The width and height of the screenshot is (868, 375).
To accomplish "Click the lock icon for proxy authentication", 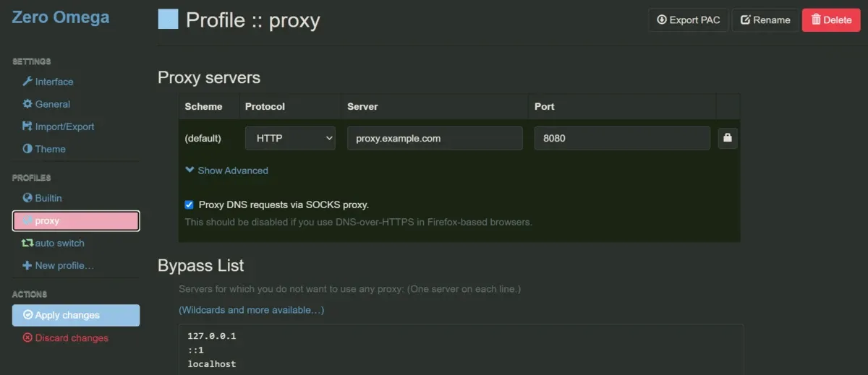I will click(728, 138).
